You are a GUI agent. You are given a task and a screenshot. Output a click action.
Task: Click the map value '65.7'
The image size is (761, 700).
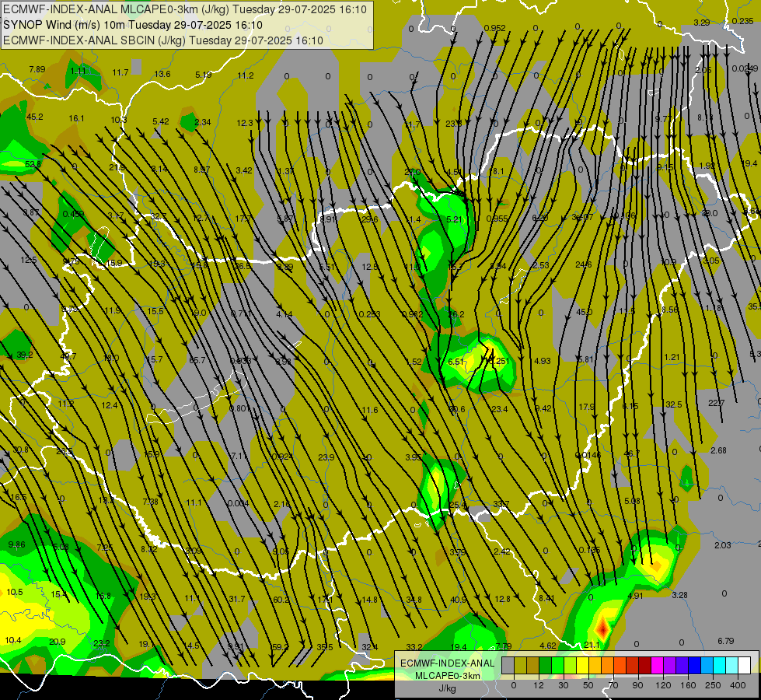point(197,360)
